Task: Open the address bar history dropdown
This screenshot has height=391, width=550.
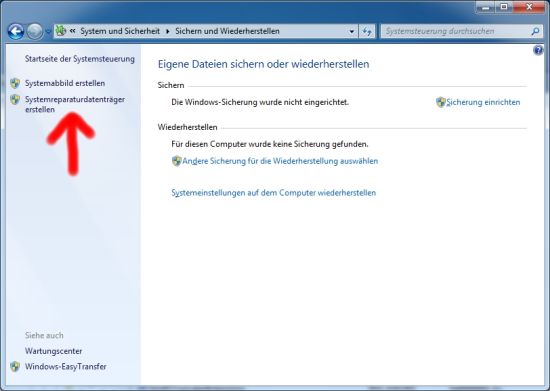Action: coord(351,31)
